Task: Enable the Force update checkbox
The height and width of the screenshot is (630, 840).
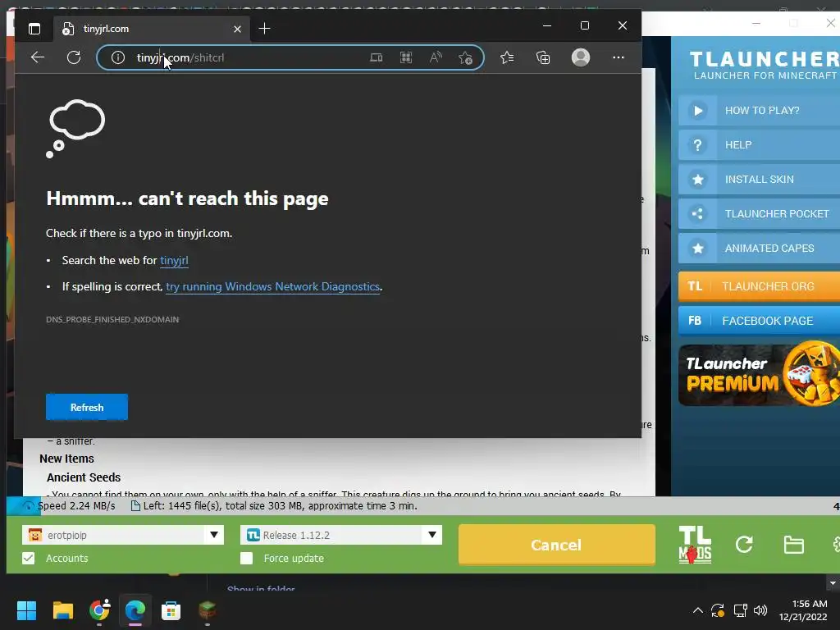Action: [x=246, y=558]
